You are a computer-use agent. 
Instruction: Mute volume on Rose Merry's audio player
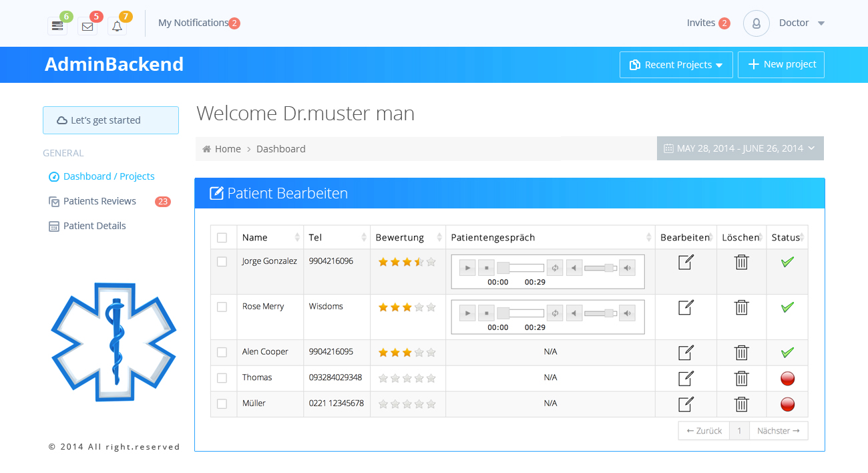point(574,313)
